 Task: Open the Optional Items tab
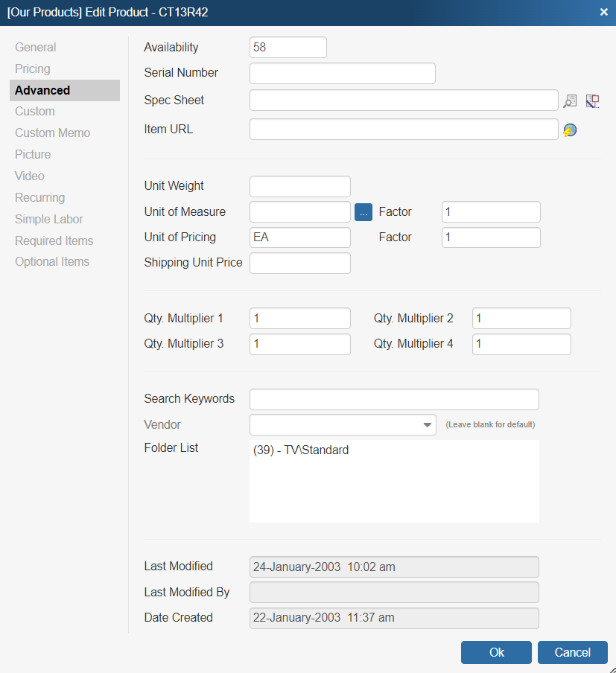point(52,261)
